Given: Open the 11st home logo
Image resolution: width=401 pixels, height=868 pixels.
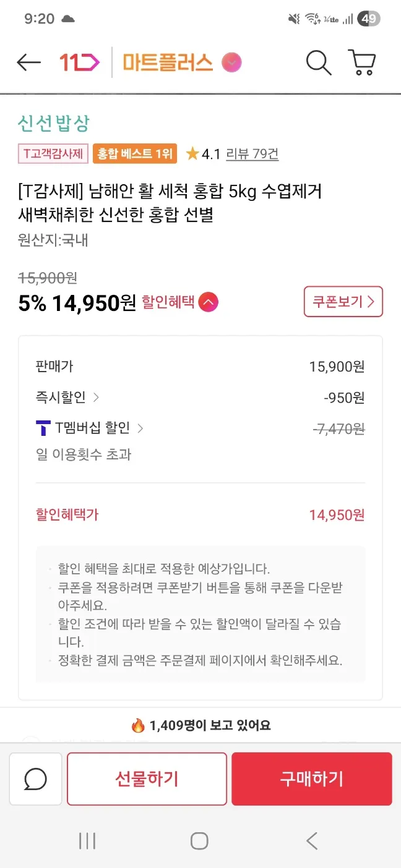Looking at the screenshot, I should coord(79,62).
